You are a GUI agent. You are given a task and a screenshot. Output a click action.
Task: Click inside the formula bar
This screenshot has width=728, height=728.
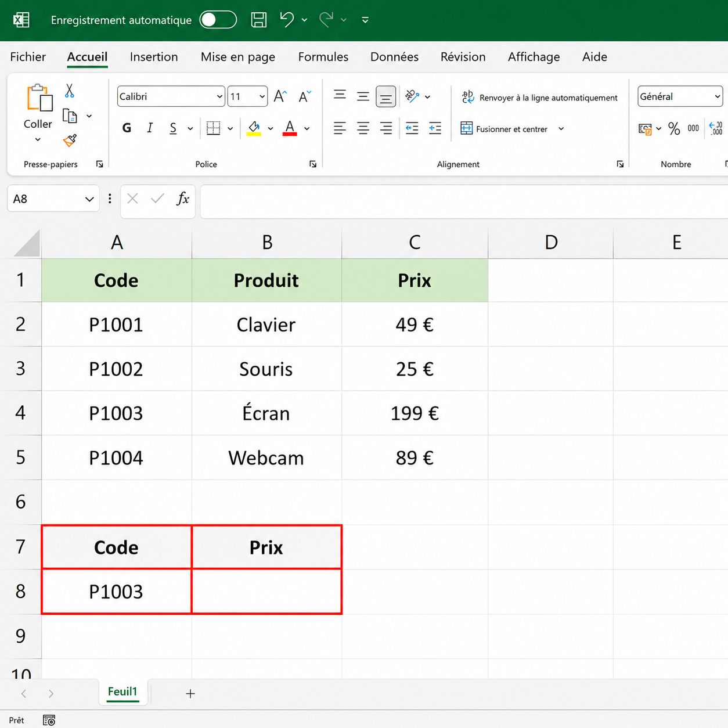tap(464, 201)
